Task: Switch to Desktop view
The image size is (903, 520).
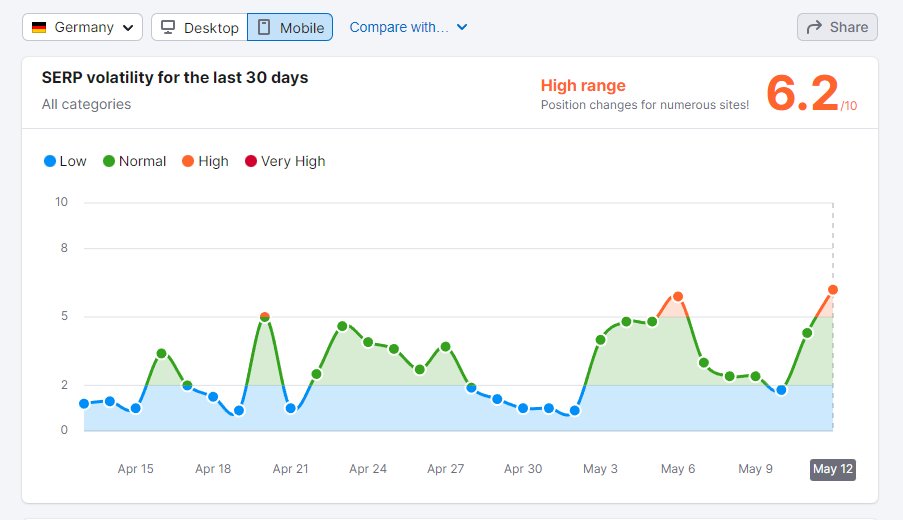Action: pos(199,27)
